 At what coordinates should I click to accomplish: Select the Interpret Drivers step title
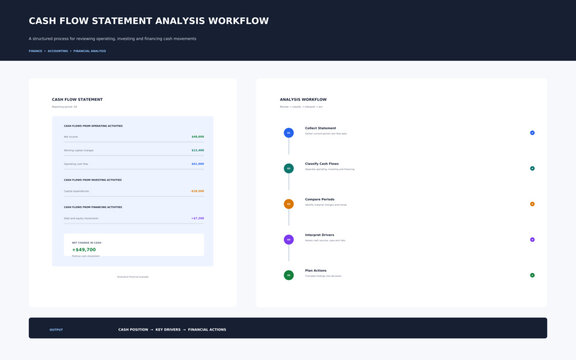coord(320,235)
